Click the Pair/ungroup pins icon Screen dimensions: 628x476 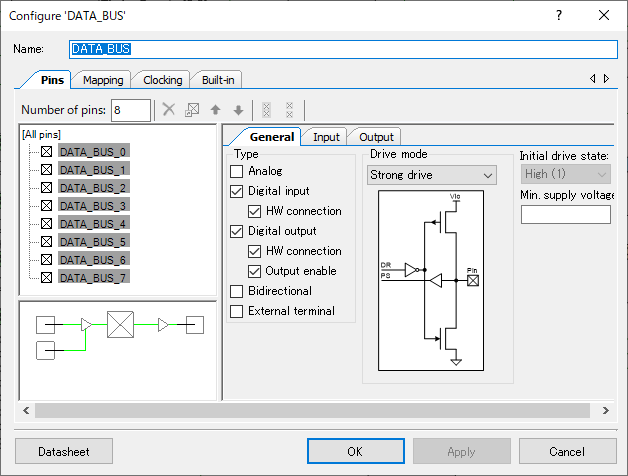[192, 109]
